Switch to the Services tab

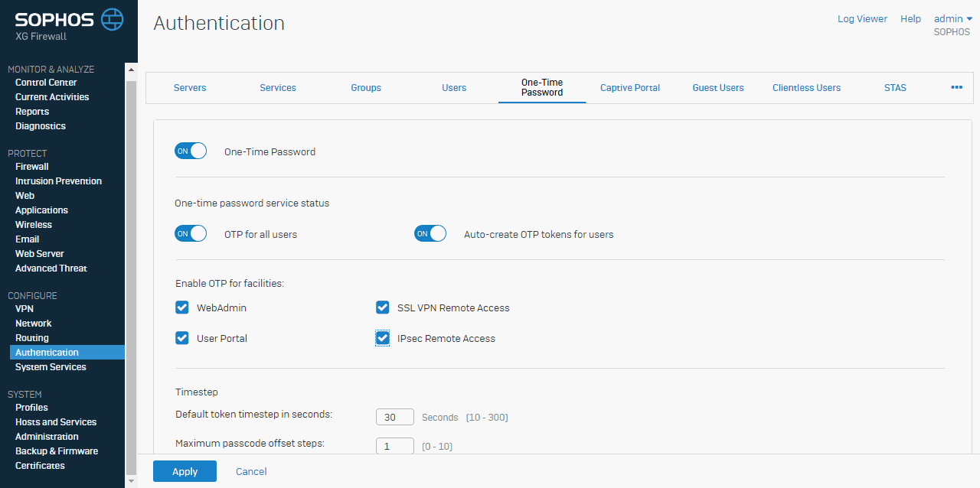click(278, 88)
